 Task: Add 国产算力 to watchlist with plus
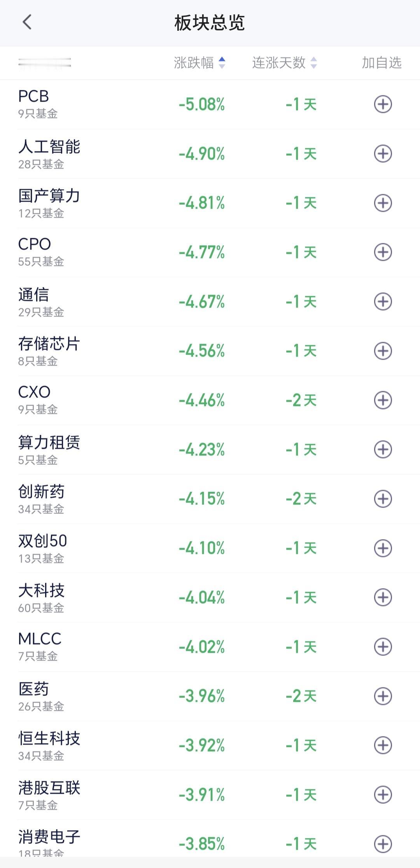(x=383, y=203)
